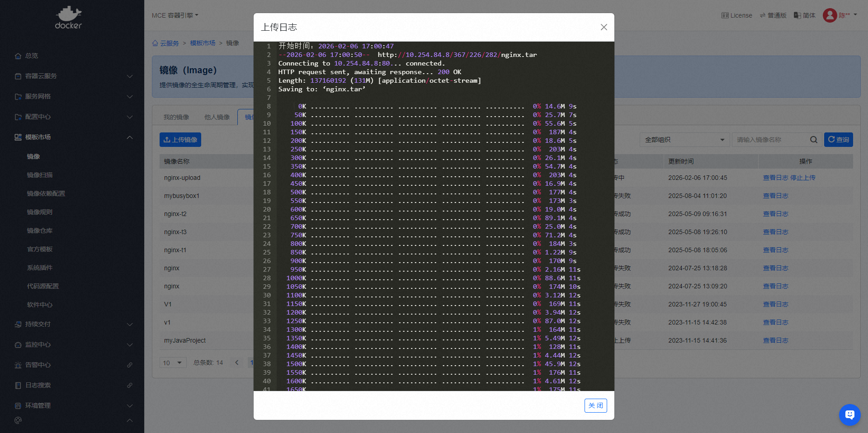Select 镜像扫描 in the sidebar

coord(40,175)
